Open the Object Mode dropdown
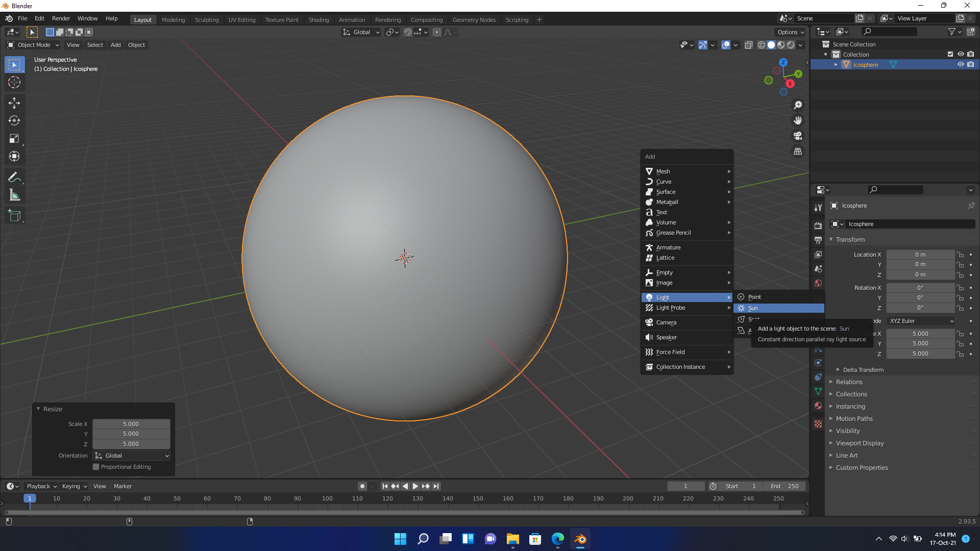The width and height of the screenshot is (980, 551). (33, 45)
